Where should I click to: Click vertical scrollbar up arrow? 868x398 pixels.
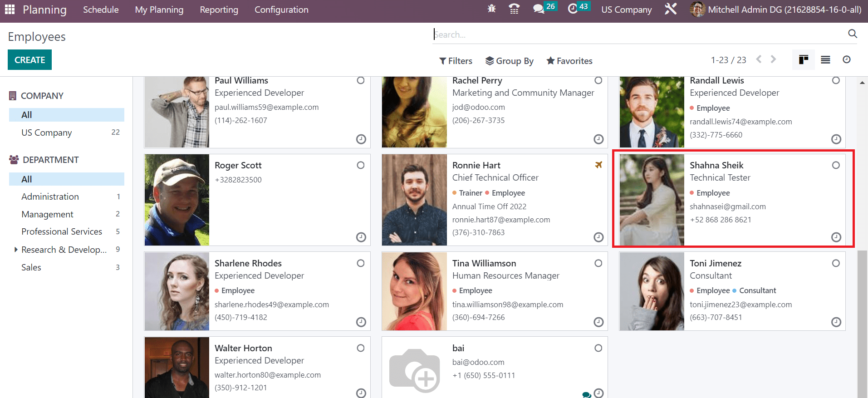click(862, 83)
